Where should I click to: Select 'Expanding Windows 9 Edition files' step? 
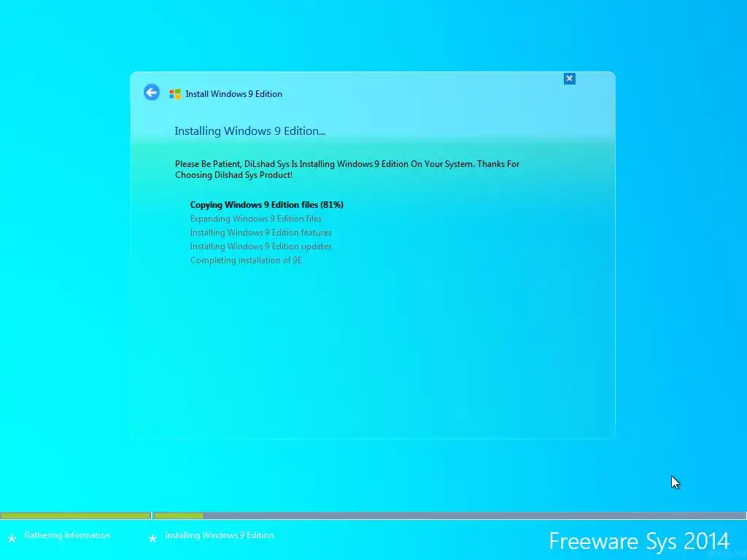click(x=256, y=219)
